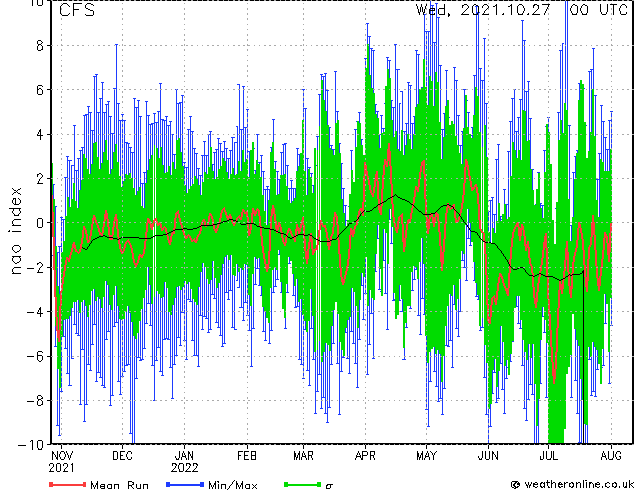The width and height of the screenshot is (634, 490).
Task: Click the y-axis value -6
Action: click(35, 356)
